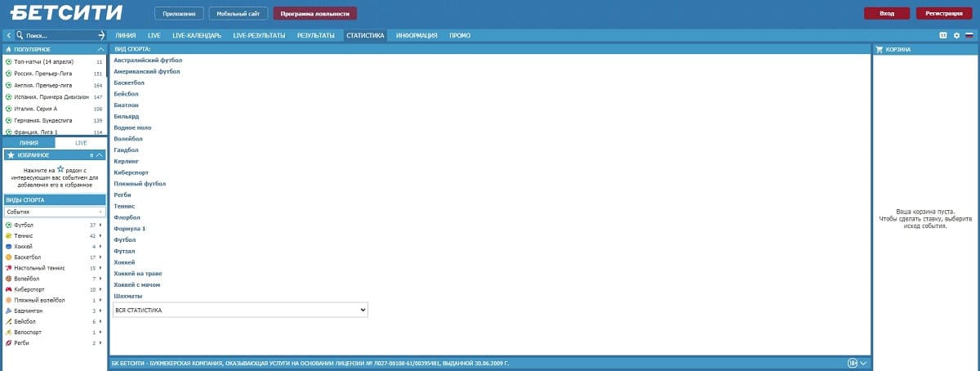Click the ball icon next to Топ-матчи
The height and width of the screenshot is (371, 980).
8,61
